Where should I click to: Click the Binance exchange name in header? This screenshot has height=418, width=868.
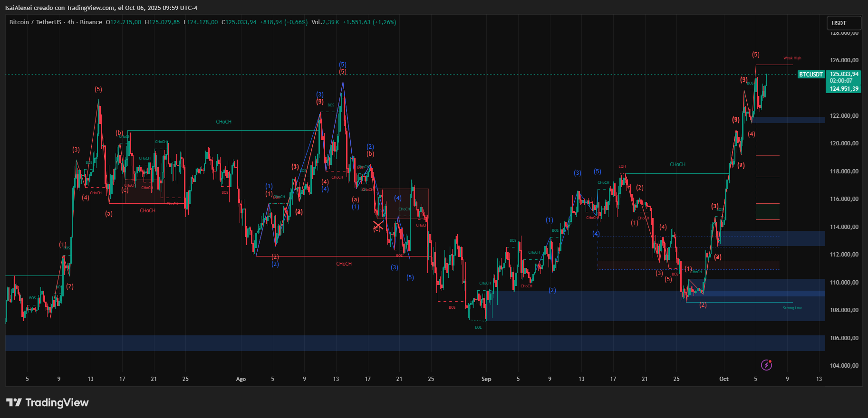[x=91, y=22]
